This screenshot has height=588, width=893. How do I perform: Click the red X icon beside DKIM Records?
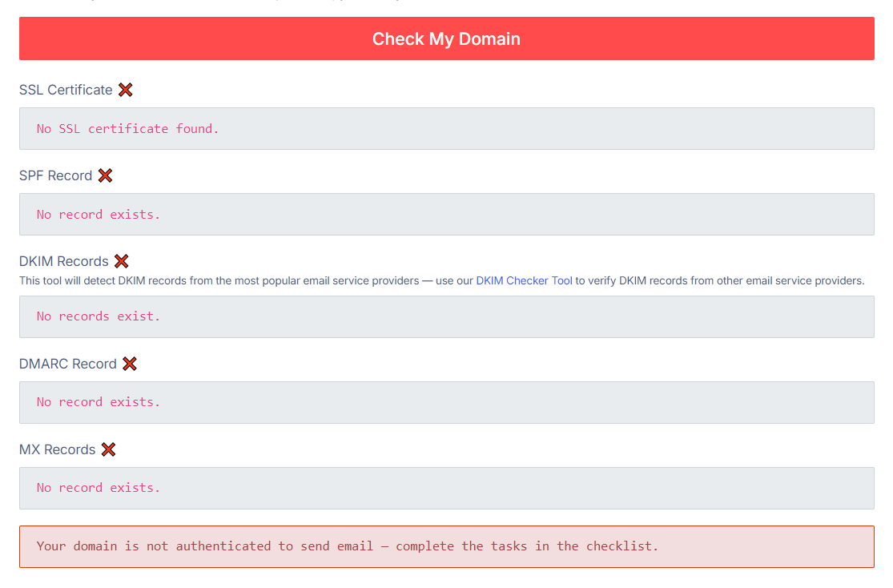coord(122,261)
